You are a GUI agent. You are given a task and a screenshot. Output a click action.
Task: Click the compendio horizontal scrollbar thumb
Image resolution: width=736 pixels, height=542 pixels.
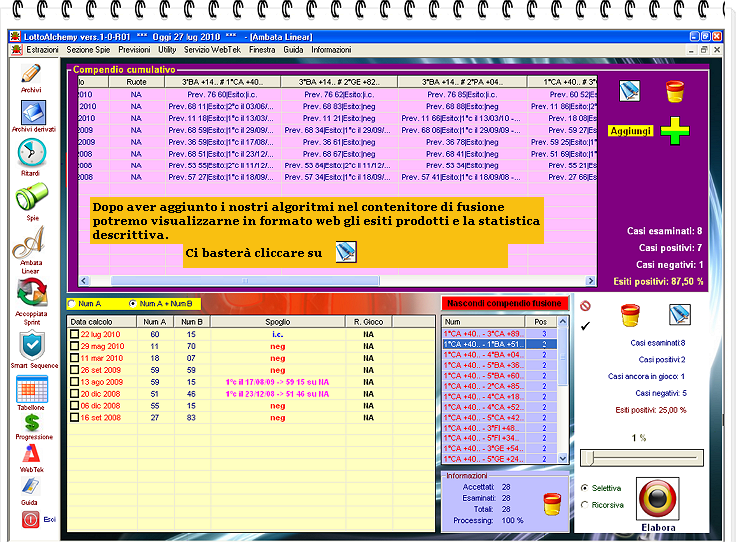click(x=245, y=281)
